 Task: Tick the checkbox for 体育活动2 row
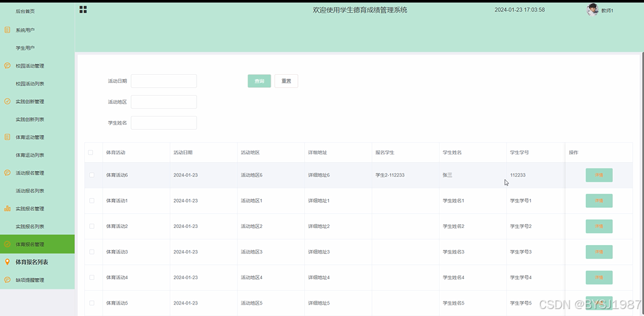(x=92, y=226)
